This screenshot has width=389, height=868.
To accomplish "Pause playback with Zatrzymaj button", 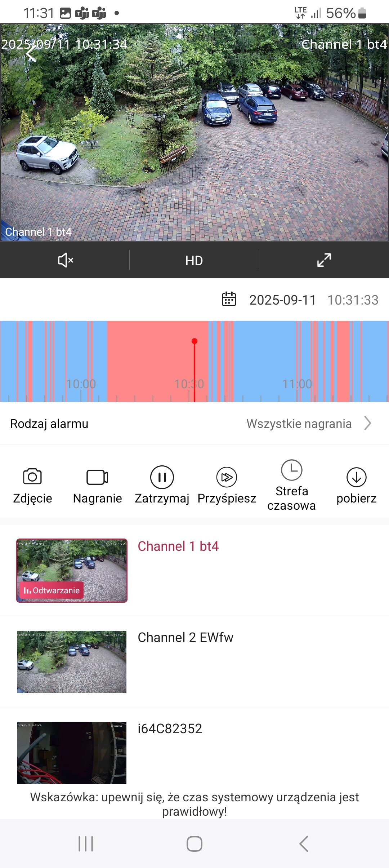I will 162,477.
